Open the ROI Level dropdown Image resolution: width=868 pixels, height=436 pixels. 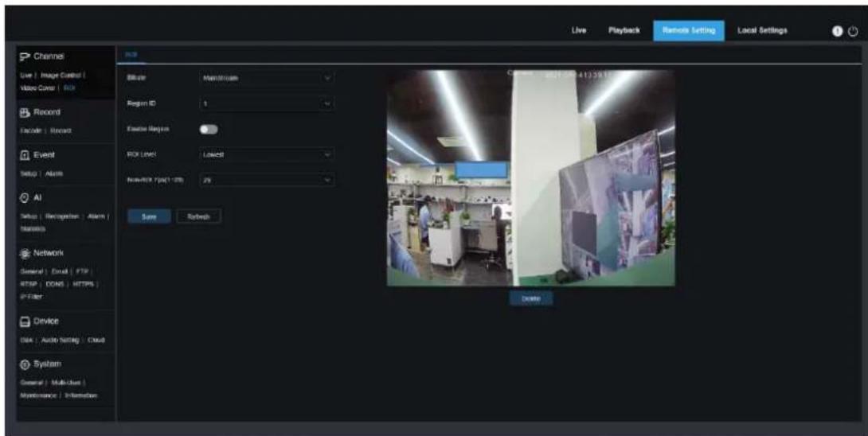pos(267,154)
